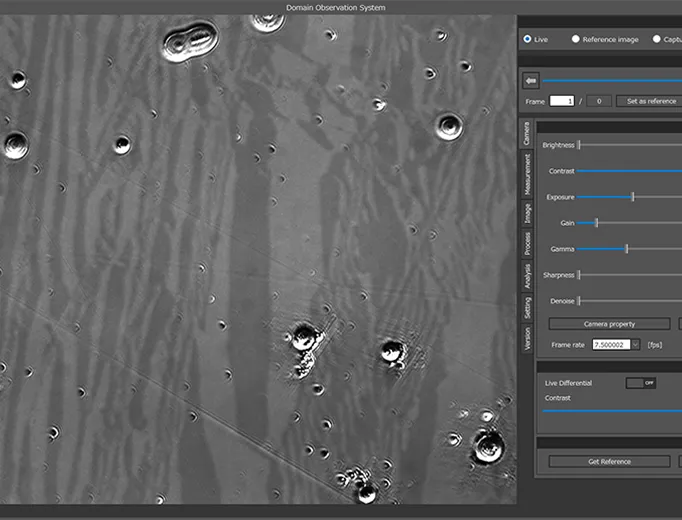The width and height of the screenshot is (682, 520).
Task: Click the back arrow icon above Frame
Action: [x=531, y=81]
